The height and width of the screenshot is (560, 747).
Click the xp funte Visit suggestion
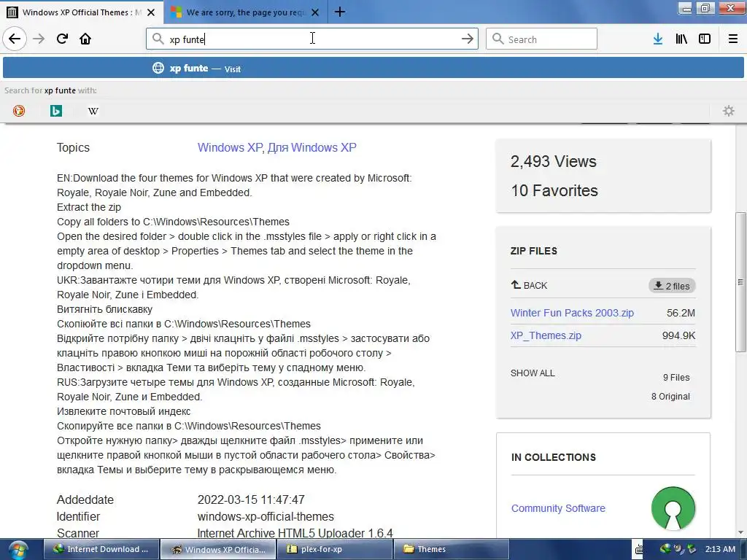tap(373, 68)
